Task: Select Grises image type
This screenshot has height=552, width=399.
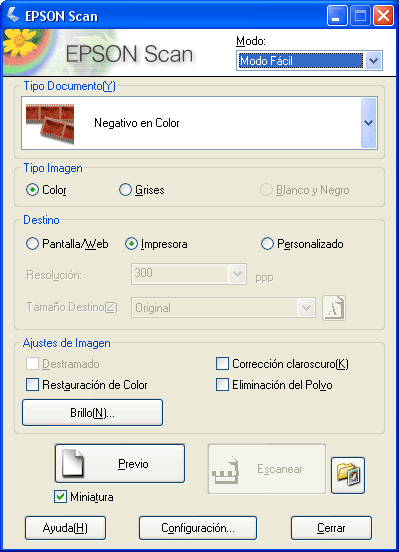Action: pyautogui.click(x=125, y=190)
